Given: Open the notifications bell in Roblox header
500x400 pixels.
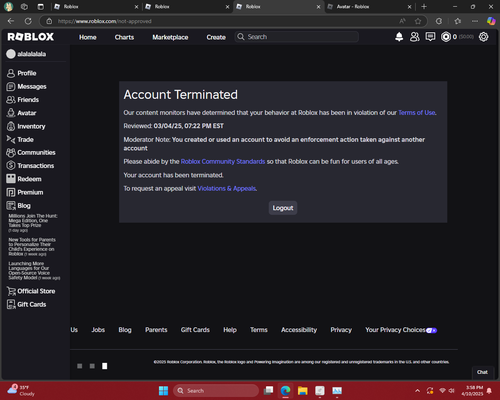Looking at the screenshot, I should tap(399, 37).
